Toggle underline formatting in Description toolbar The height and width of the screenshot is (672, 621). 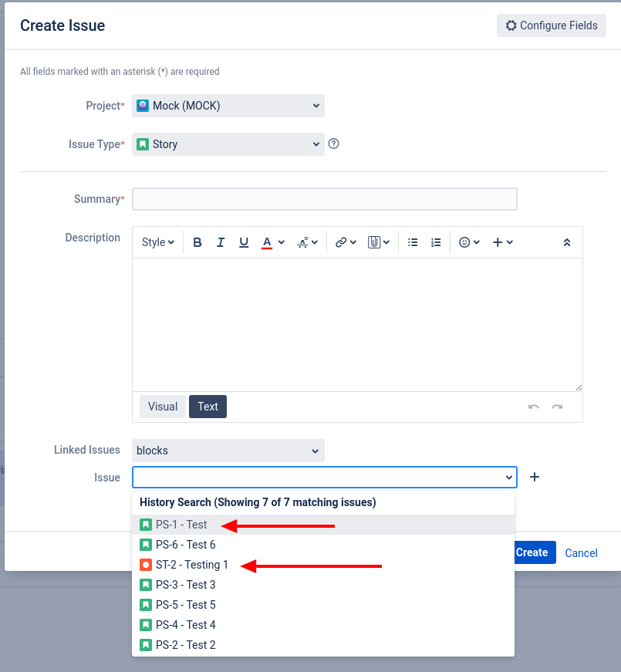pyautogui.click(x=244, y=242)
